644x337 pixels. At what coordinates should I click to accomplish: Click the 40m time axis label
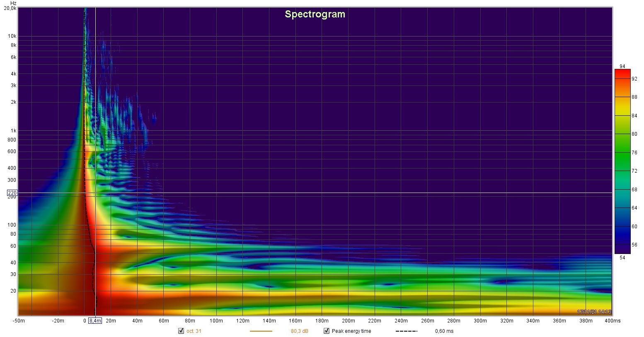(137, 321)
